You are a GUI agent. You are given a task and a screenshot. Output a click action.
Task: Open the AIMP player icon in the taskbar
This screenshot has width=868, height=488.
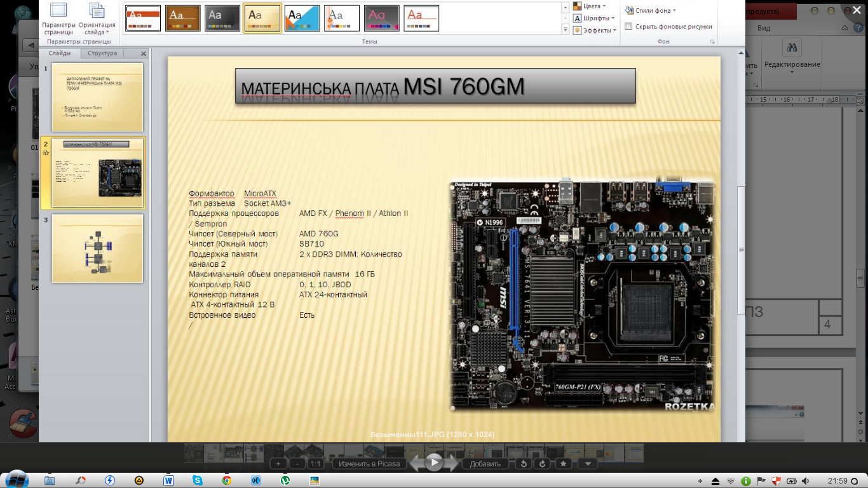click(x=139, y=480)
